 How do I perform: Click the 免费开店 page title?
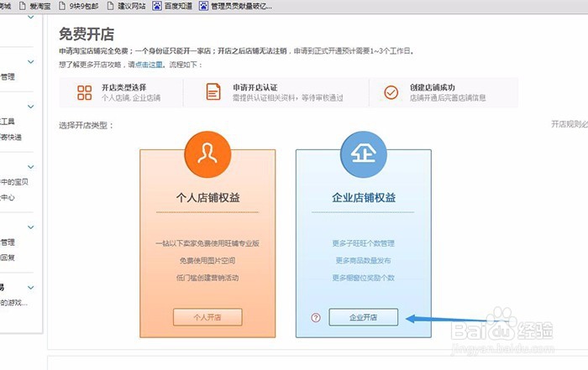click(87, 34)
